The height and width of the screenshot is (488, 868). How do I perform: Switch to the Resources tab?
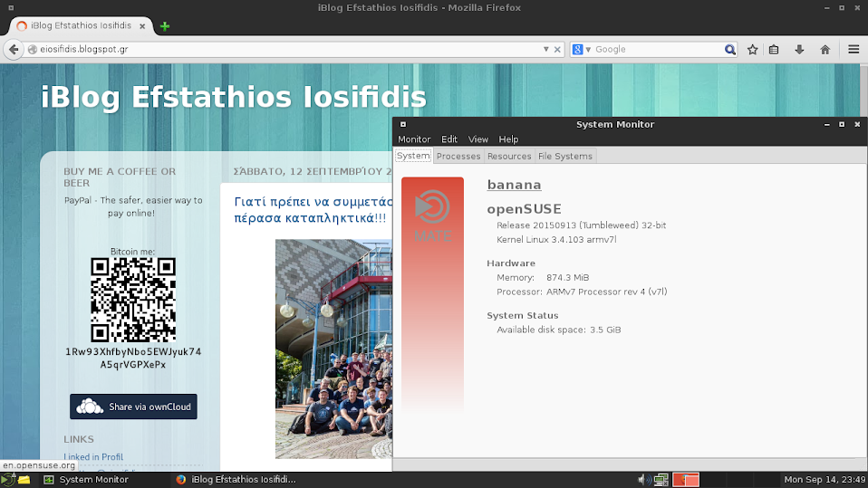click(x=509, y=156)
